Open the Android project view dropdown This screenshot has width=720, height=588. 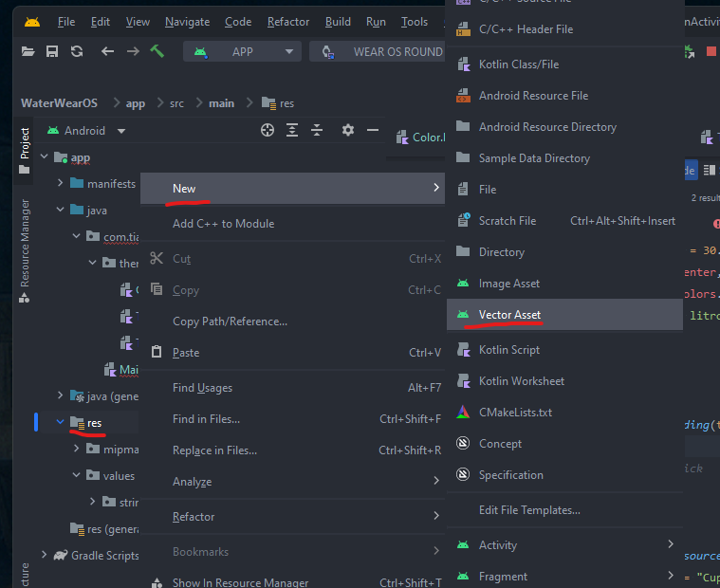point(85,130)
